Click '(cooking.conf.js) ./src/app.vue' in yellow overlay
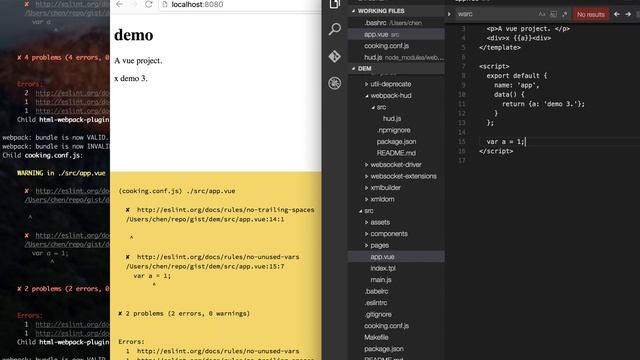Image resolution: width=640 pixels, height=360 pixels. tap(177, 191)
